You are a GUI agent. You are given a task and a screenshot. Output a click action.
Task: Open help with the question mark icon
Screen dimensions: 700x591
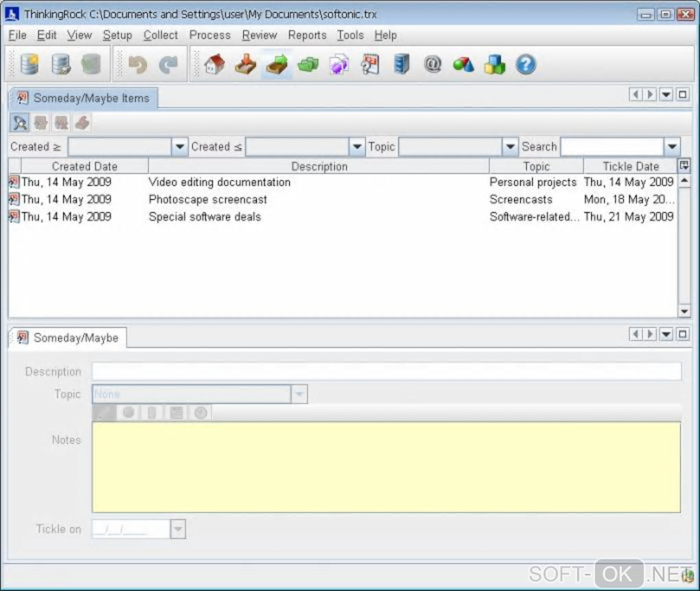(x=526, y=65)
